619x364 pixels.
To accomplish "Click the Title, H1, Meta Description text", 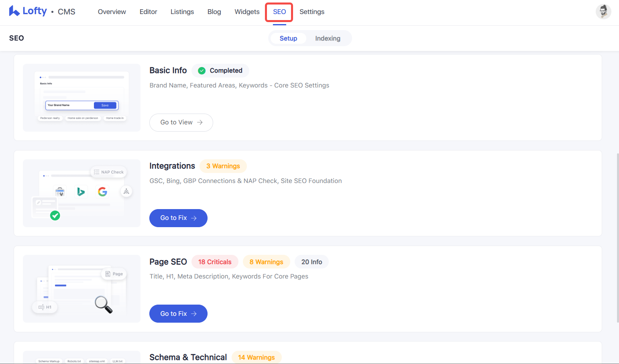I will 229,277.
